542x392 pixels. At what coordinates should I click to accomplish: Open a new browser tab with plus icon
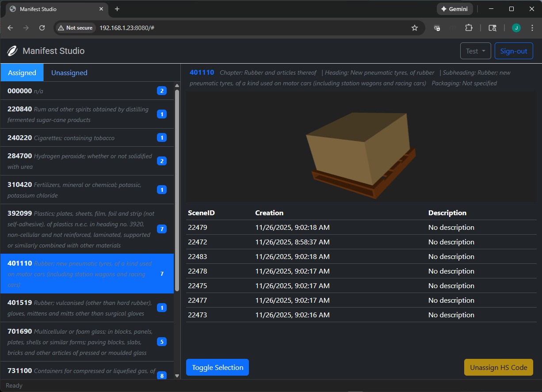click(117, 9)
